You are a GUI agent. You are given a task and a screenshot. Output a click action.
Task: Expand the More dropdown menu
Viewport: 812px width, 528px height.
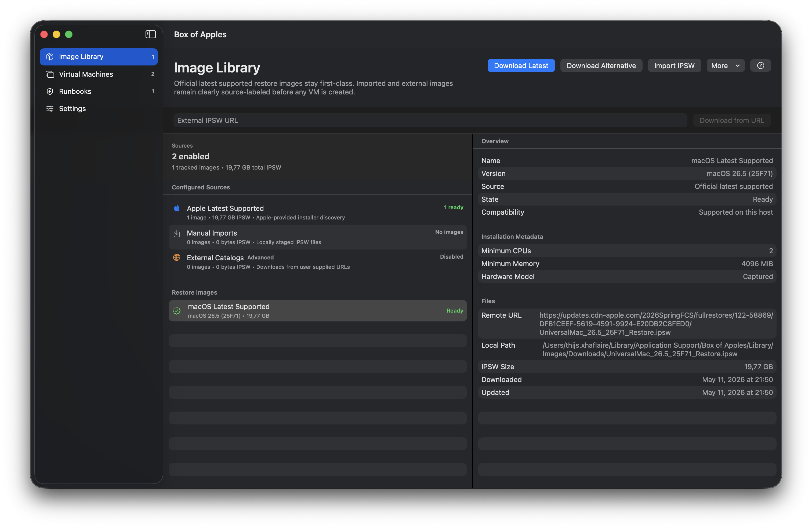(x=725, y=65)
